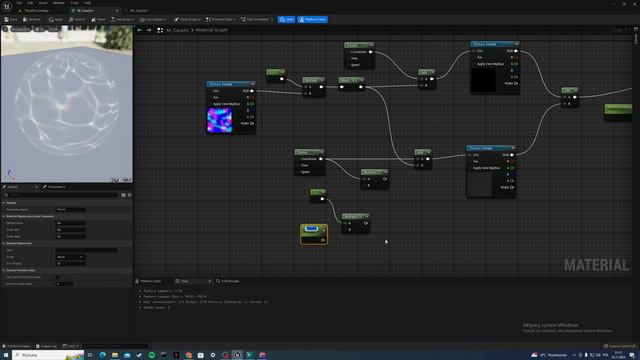Click the M_Caustic breadcrumb link
This screenshot has width=640, height=360.
[178, 30]
